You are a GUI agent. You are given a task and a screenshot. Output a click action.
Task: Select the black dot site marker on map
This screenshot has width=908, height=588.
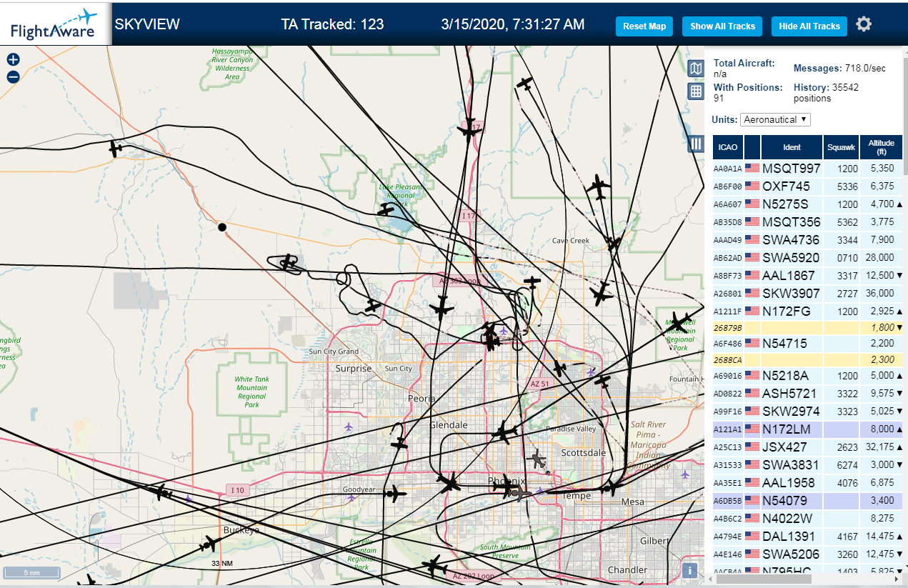(x=222, y=227)
